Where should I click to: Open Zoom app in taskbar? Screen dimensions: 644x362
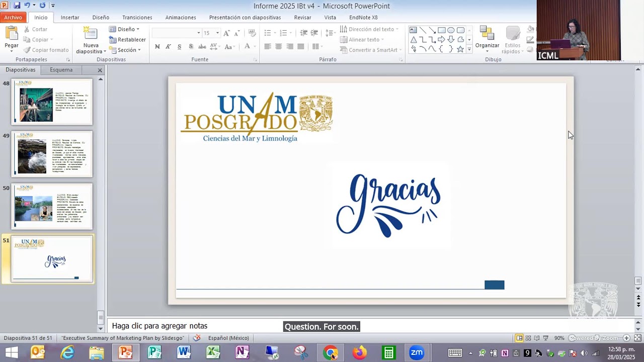click(x=417, y=352)
